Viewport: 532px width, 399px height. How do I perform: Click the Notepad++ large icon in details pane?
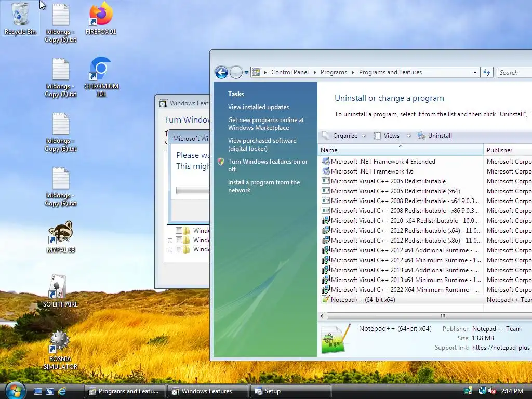(335, 339)
